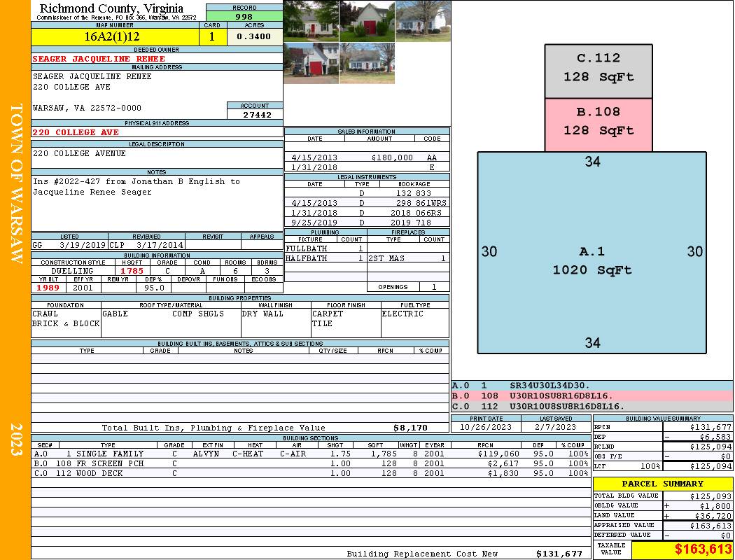735x560 pixels.
Task: Click the mailing address WARSAW, VA 22572-0000
Action: click(x=87, y=108)
